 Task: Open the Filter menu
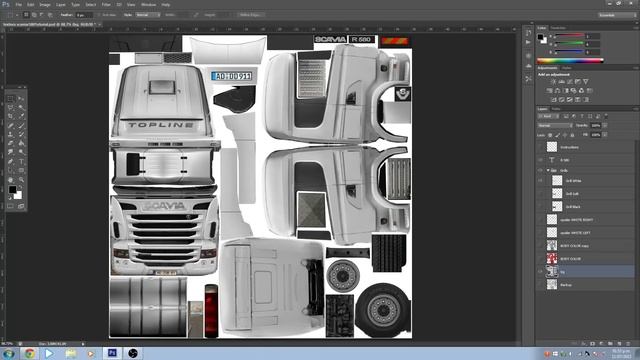pyautogui.click(x=106, y=4)
